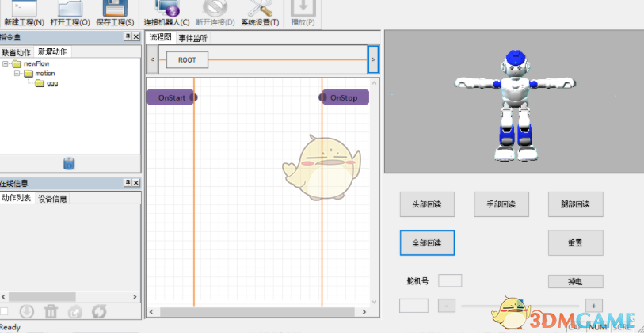The image size is (644, 335).
Task: Save the project with 保存工程(S)
Action: [115, 13]
